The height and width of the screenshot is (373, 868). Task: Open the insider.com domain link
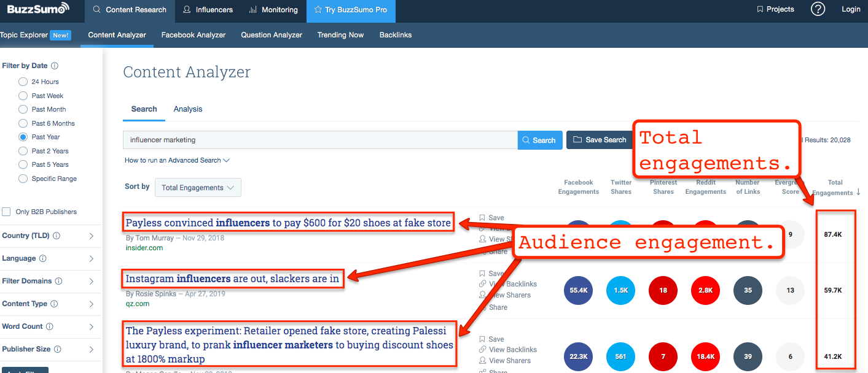click(144, 248)
